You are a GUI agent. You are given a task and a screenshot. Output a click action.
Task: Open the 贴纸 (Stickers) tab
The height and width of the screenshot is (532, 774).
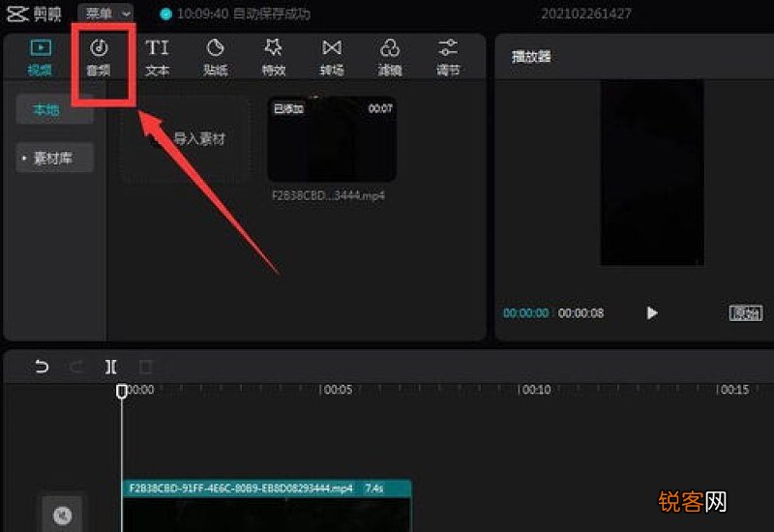215,58
